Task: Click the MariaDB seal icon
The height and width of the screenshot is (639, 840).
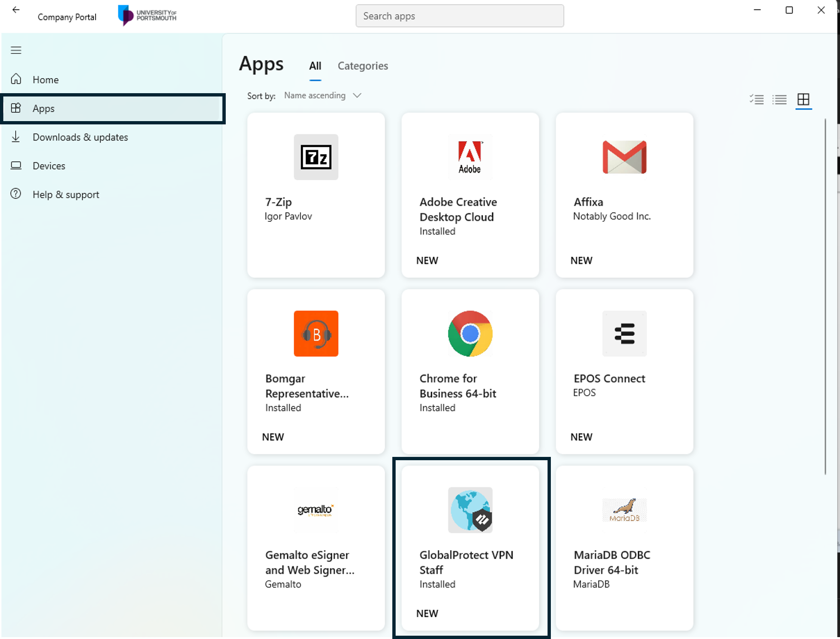Action: tap(625, 510)
